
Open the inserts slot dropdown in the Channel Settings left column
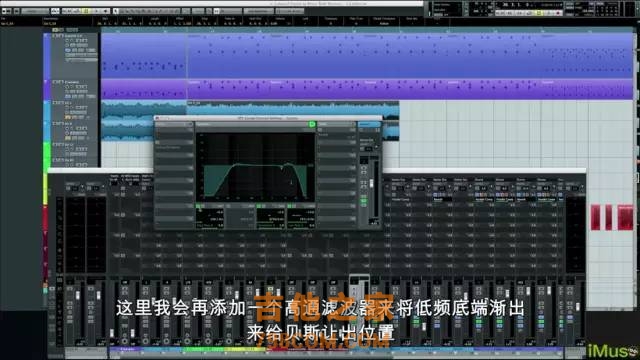pyautogui.click(x=189, y=124)
